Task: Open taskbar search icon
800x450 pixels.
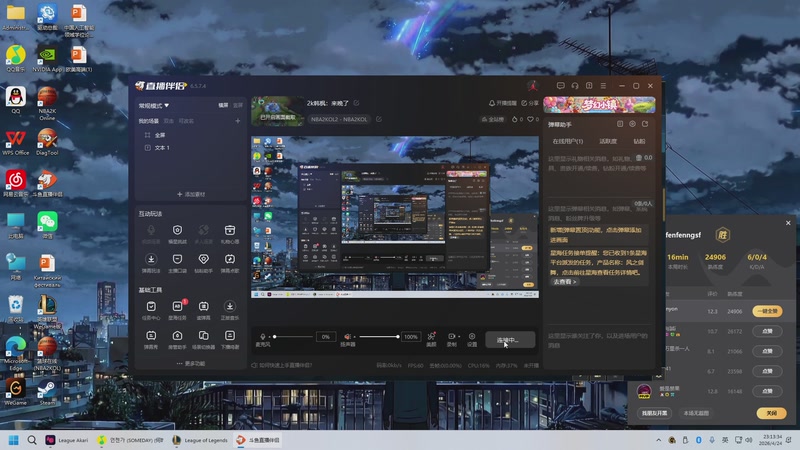Action: pos(32,440)
